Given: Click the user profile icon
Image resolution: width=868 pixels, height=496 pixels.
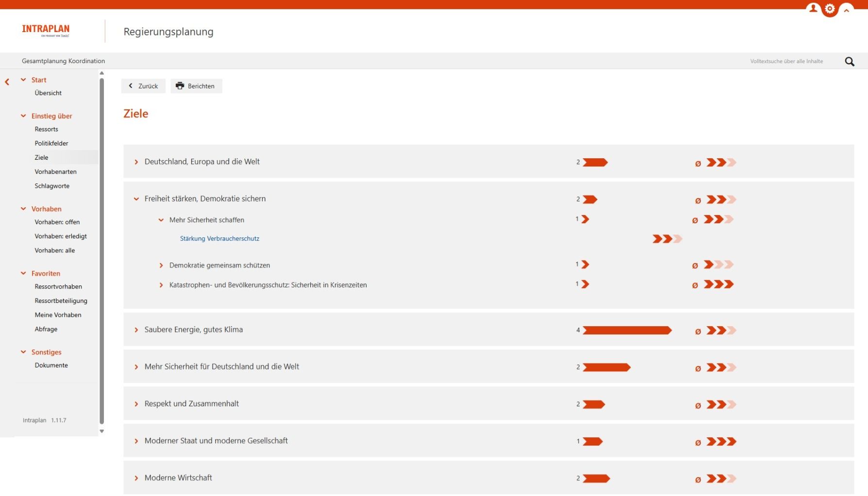Looking at the screenshot, I should (813, 9).
